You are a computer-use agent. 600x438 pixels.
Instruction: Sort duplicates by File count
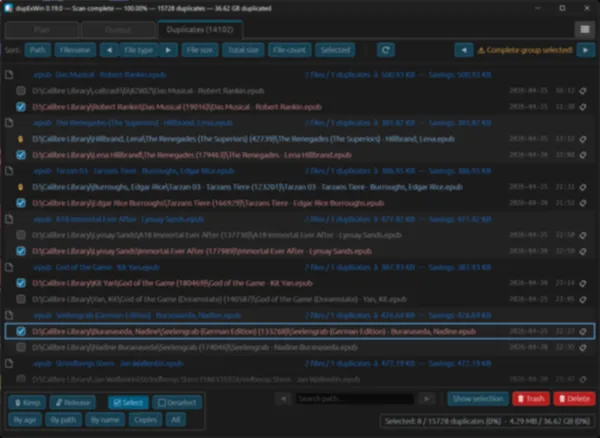[x=290, y=50]
